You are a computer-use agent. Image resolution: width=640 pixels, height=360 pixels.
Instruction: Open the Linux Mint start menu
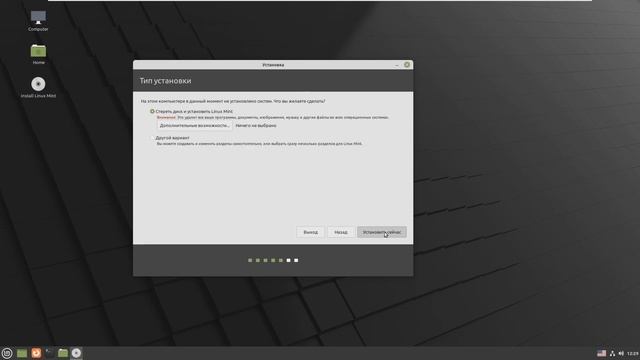pos(7,353)
